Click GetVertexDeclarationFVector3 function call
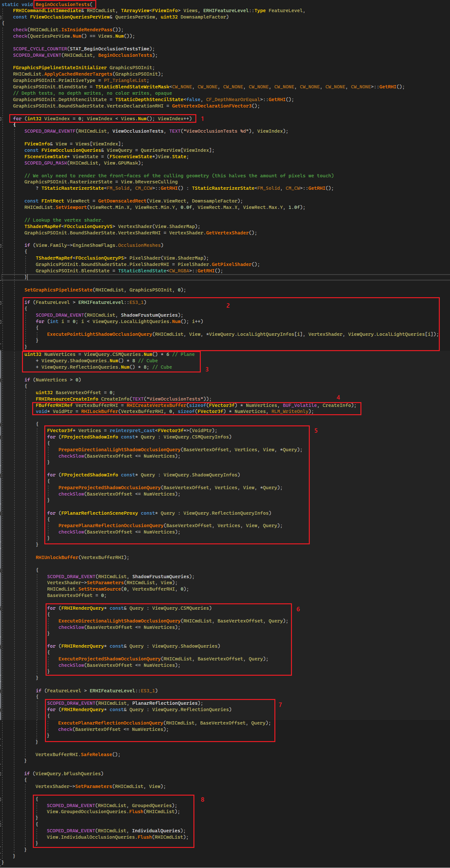 212,106
